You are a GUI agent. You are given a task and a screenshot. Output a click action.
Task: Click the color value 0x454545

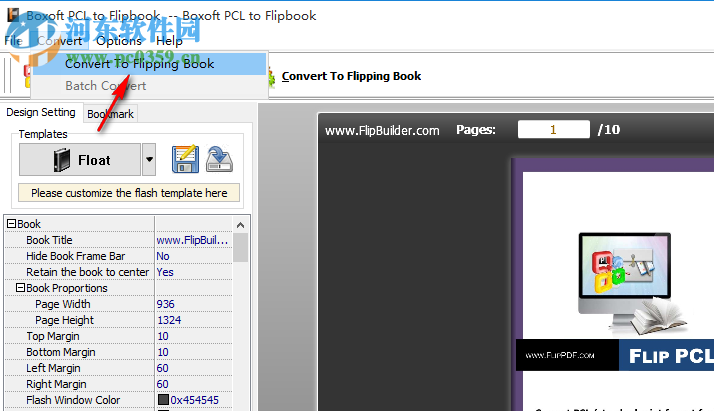click(x=194, y=400)
